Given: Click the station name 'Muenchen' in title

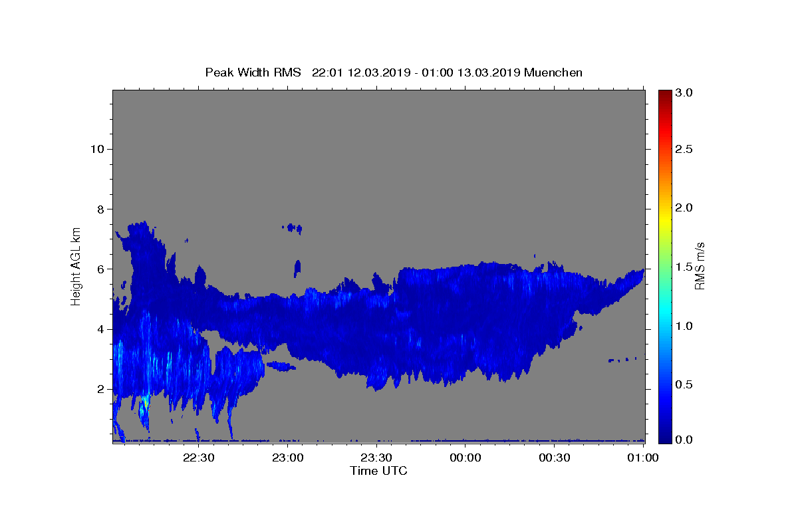Looking at the screenshot, I should [x=553, y=72].
